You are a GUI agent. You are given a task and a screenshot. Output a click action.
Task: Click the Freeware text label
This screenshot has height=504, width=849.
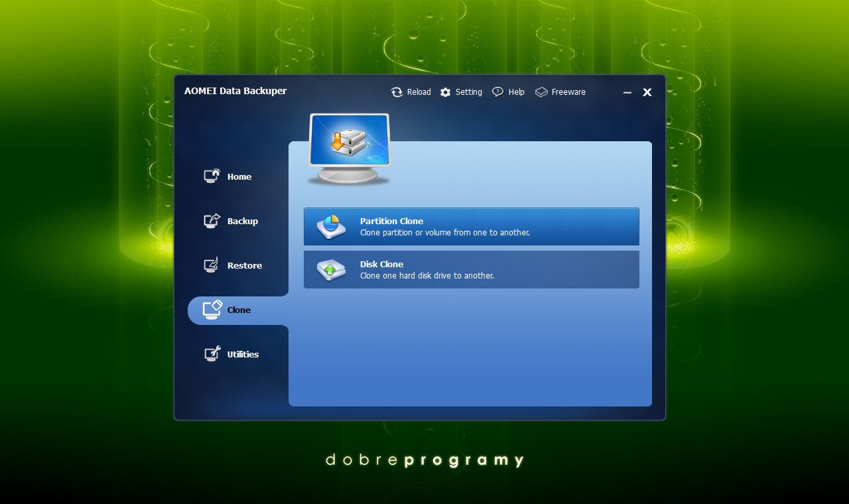[568, 92]
